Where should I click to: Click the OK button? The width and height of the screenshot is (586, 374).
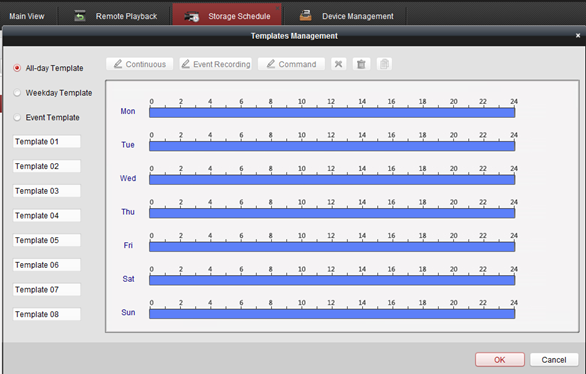tap(500, 359)
